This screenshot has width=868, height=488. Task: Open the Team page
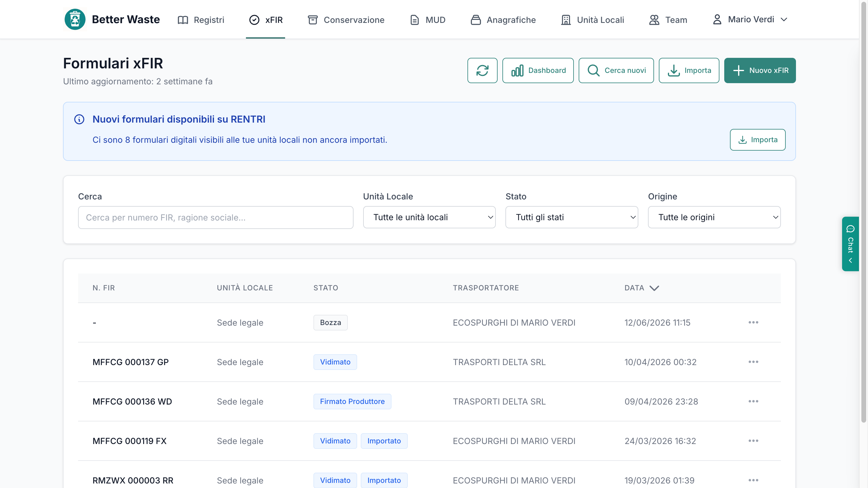tap(668, 20)
